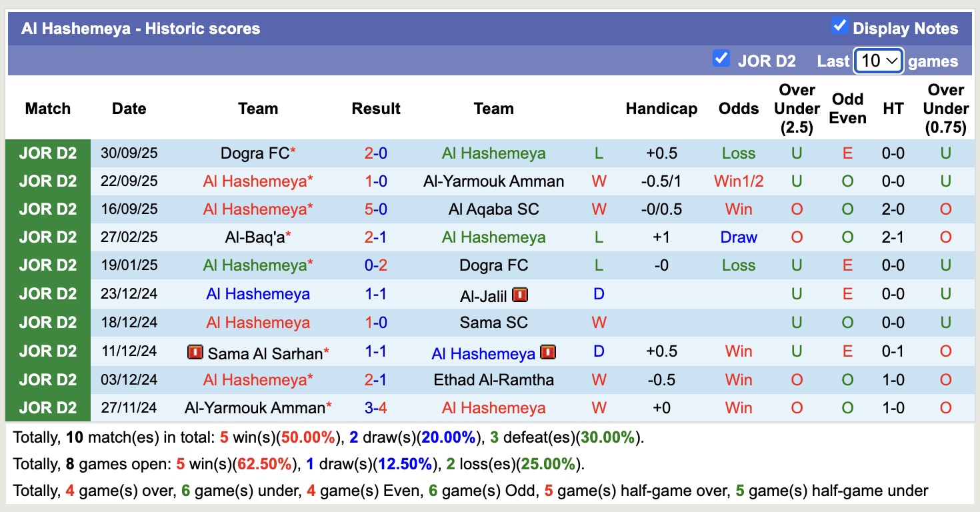
Task: Click the JOR D2 badge on the 16/09/25 row
Action: coord(47,209)
